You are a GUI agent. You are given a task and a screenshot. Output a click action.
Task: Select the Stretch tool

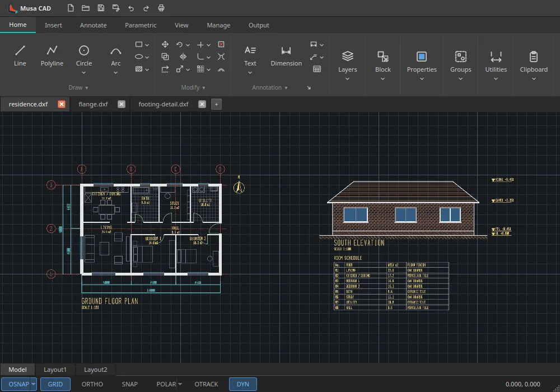[x=165, y=69]
